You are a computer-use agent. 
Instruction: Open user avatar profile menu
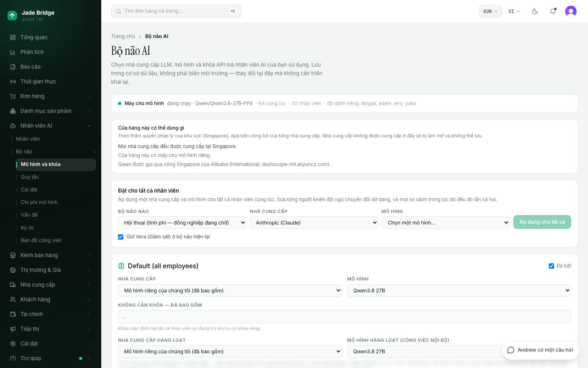point(571,11)
